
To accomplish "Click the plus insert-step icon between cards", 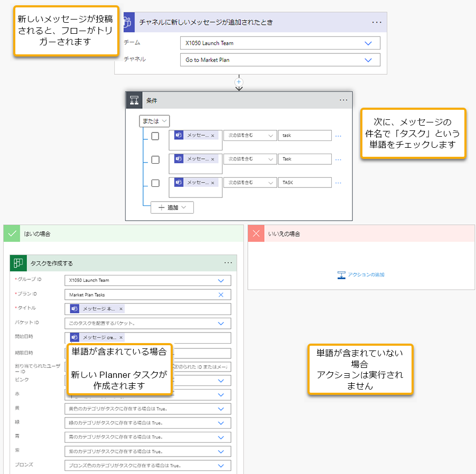I will pos(239,82).
